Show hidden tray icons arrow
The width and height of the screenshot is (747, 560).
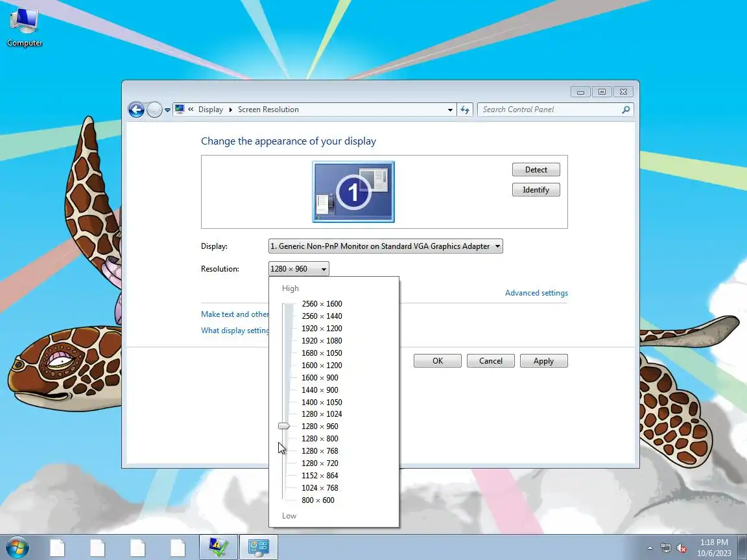click(650, 548)
